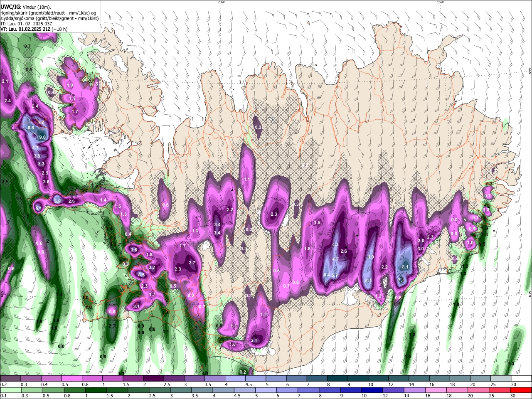Click the '30' label in the snow legend row

point(514,384)
